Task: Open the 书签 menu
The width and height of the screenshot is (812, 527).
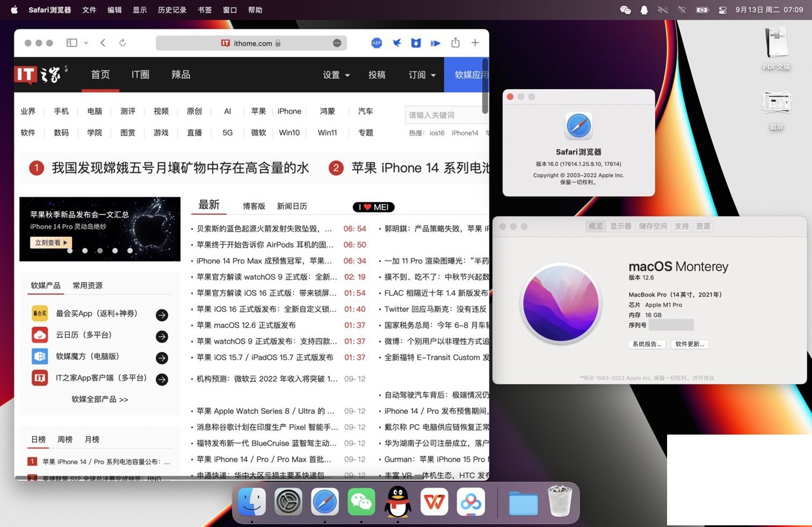Action: (x=205, y=10)
